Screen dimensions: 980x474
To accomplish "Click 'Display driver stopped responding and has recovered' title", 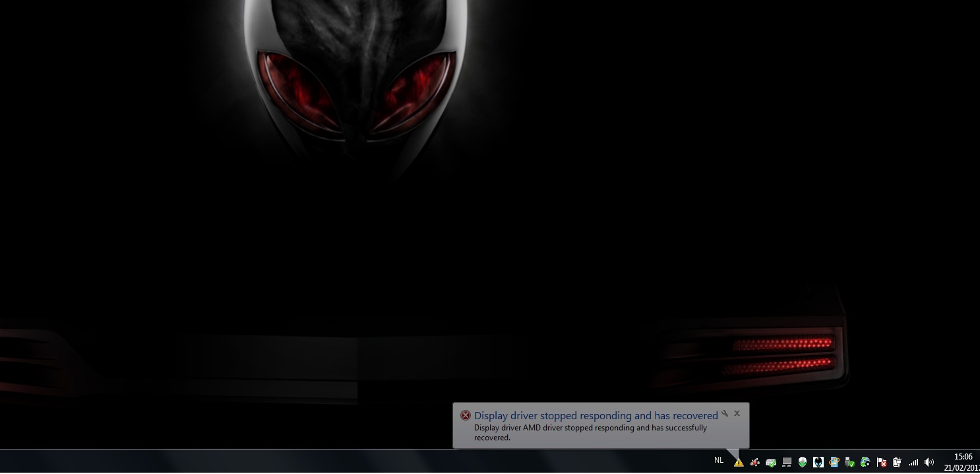I will [x=596, y=416].
